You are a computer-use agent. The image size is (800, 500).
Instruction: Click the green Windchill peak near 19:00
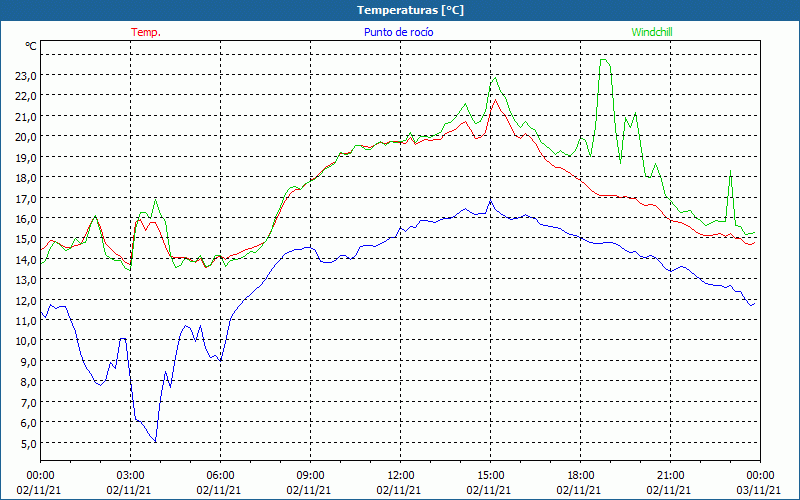tap(604, 60)
